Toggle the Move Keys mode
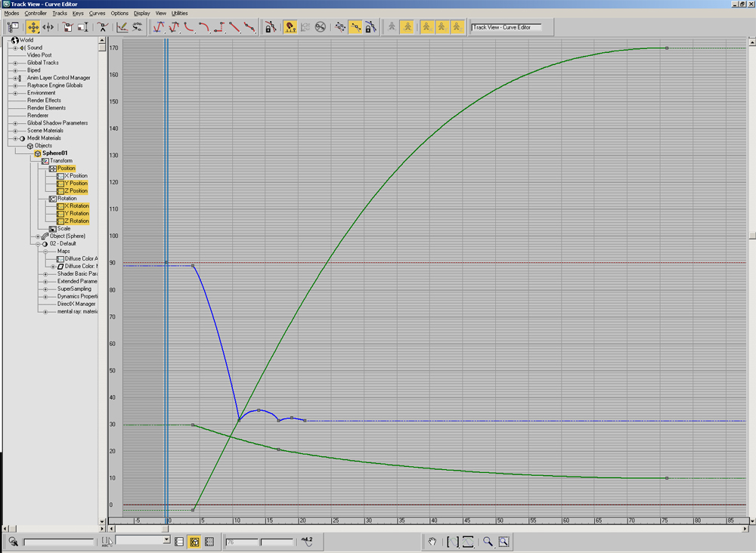Image resolution: width=756 pixels, height=553 pixels. pos(33,27)
